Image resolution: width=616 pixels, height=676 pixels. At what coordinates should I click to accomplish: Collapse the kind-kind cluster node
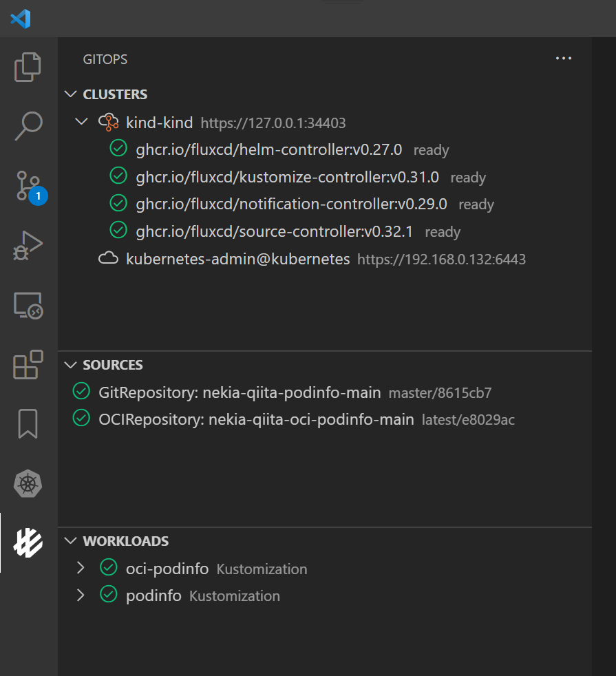(x=81, y=123)
